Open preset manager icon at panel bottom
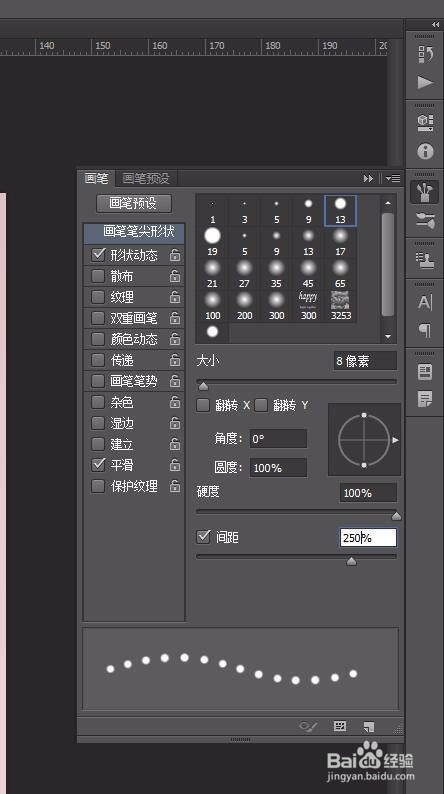 click(x=340, y=727)
